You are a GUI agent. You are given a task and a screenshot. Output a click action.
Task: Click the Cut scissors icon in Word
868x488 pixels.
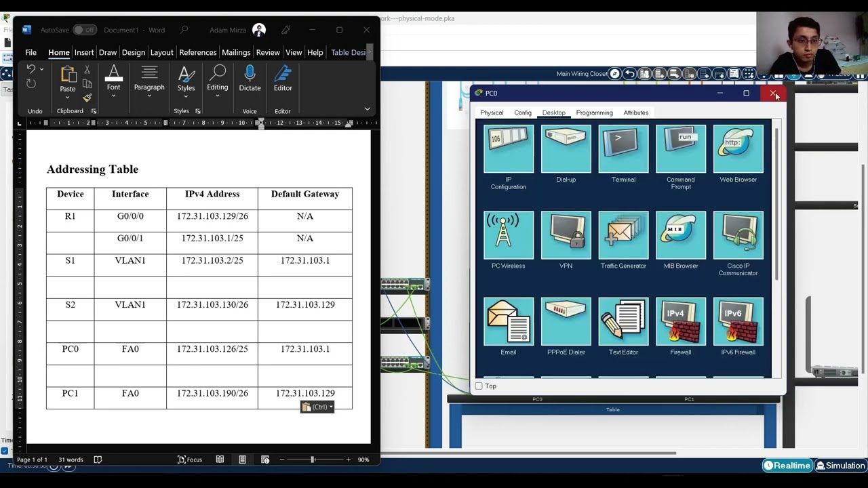coord(87,70)
